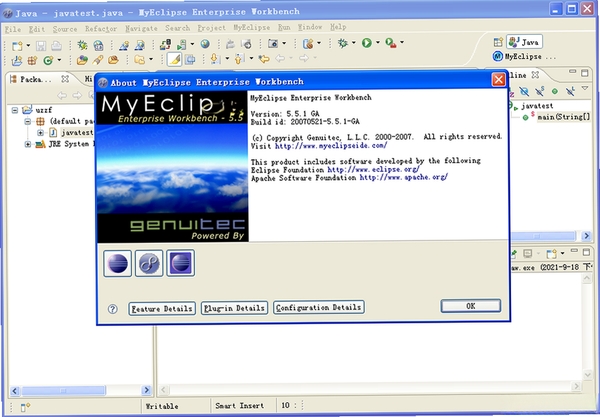Click the Package Explorer horizontal scrollbar thumb

[x=63, y=391]
